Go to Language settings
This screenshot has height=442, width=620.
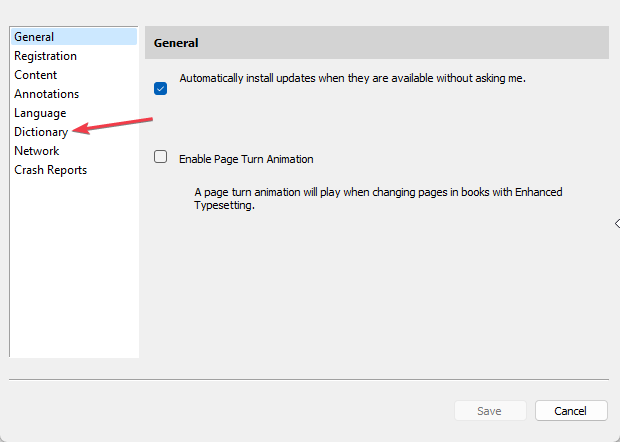coord(40,113)
